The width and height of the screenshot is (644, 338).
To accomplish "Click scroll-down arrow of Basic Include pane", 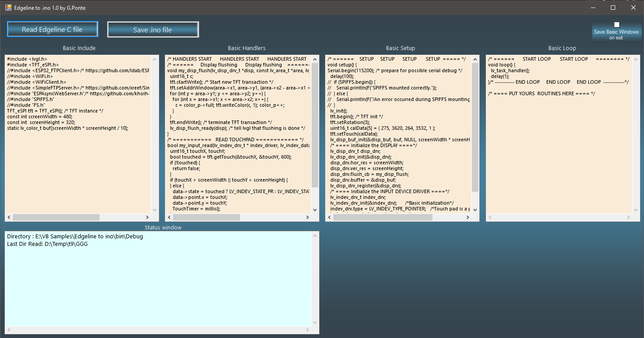I will point(154,210).
